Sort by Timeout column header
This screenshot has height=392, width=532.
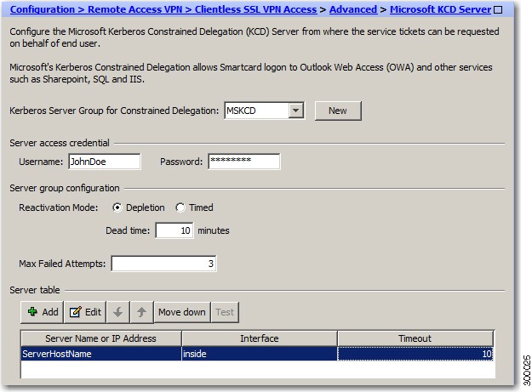(x=415, y=338)
